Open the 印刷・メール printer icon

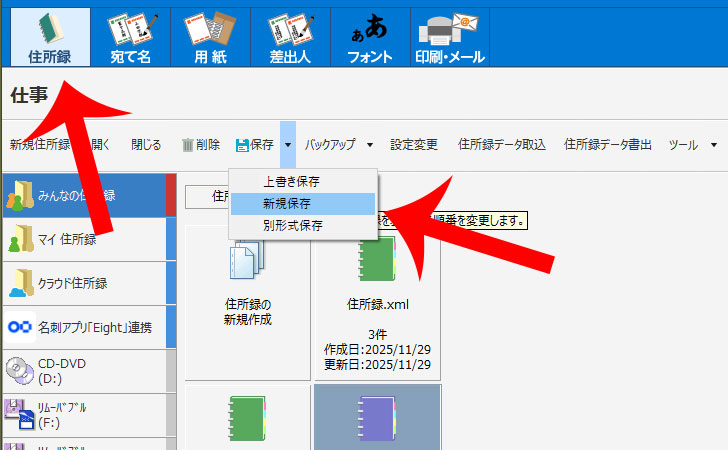click(x=449, y=30)
